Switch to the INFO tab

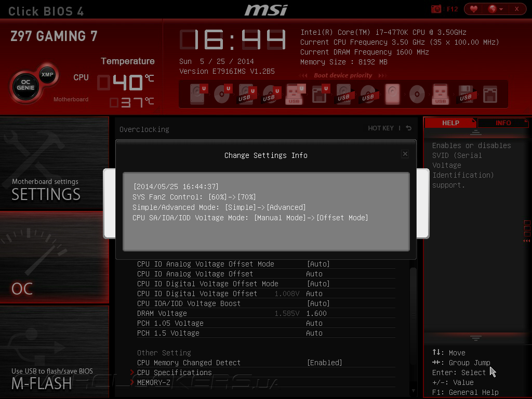(503, 123)
